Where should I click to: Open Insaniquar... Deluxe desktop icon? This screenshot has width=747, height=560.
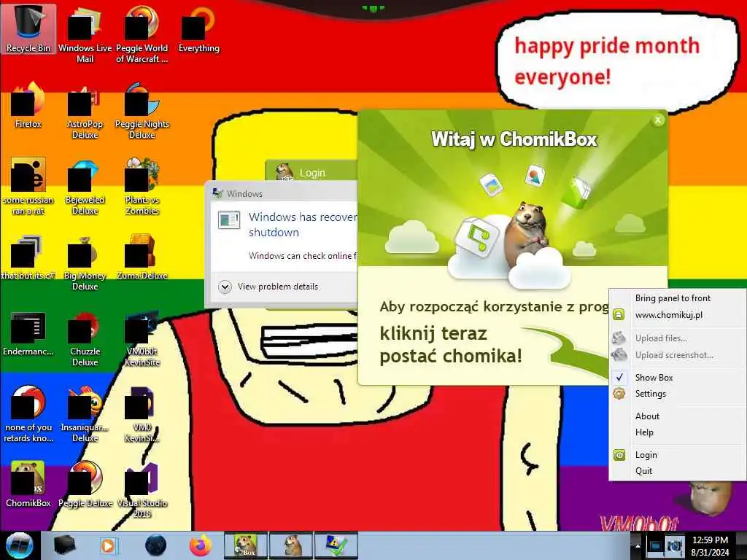[x=85, y=414]
